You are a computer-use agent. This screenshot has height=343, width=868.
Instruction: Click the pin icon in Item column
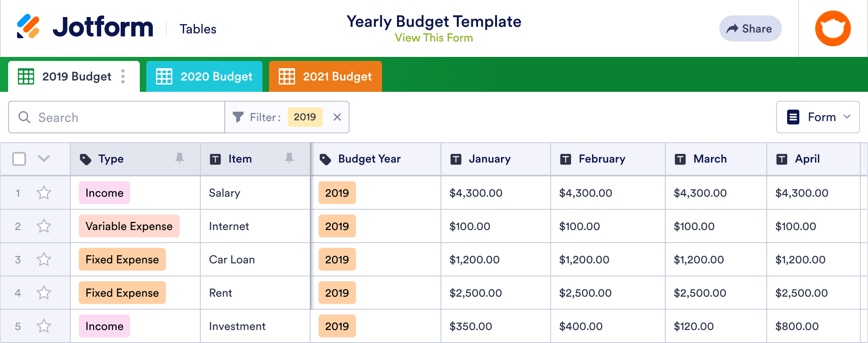pos(289,158)
